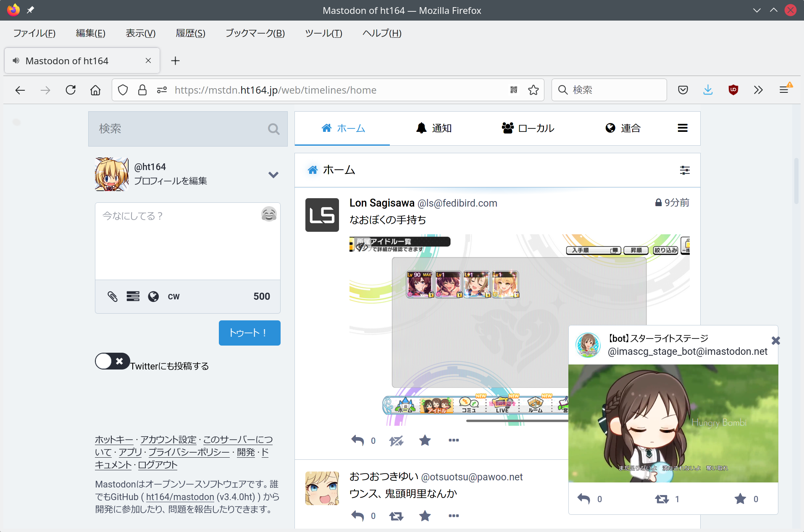Viewport: 804px width, 532px height.
Task: Bookmark this page with the star icon
Action: point(533,90)
